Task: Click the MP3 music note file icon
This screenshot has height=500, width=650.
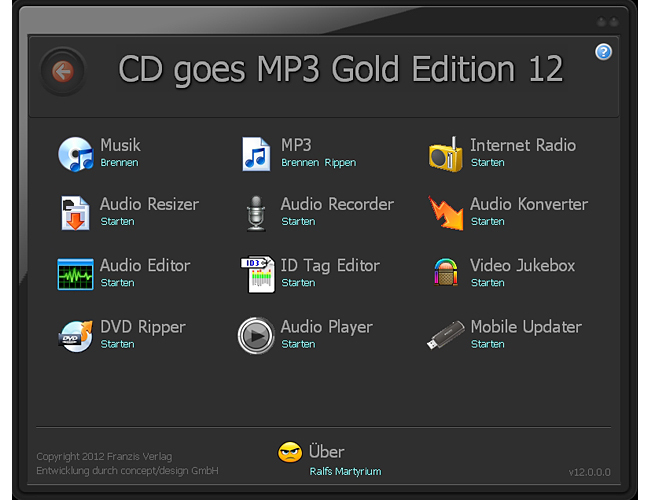Action: click(x=256, y=154)
